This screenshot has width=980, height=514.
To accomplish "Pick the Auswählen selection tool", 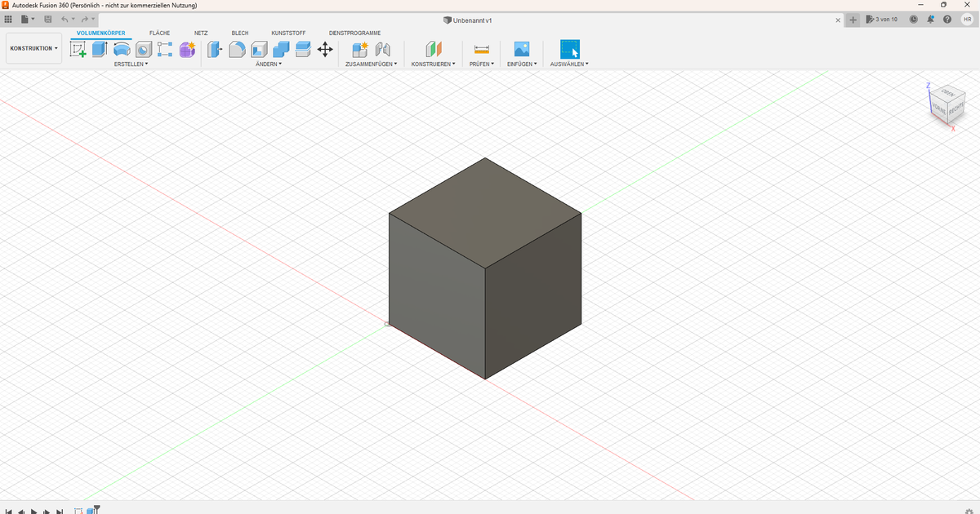I will (x=569, y=49).
